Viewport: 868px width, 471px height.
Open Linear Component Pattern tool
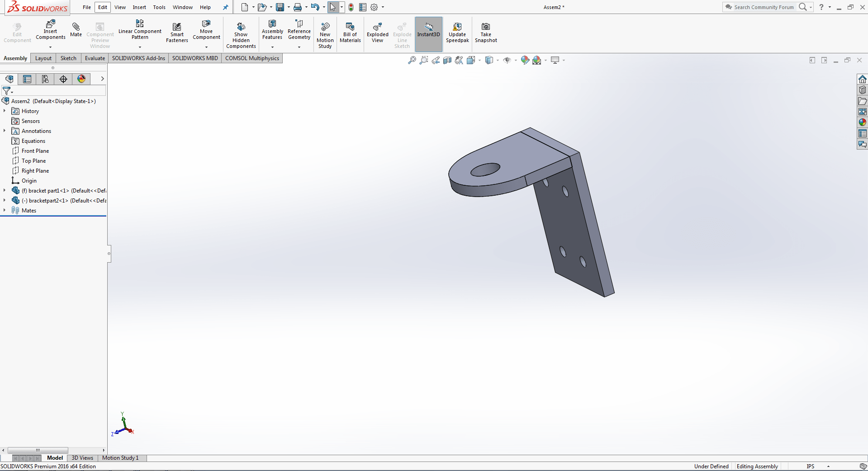tap(140, 30)
